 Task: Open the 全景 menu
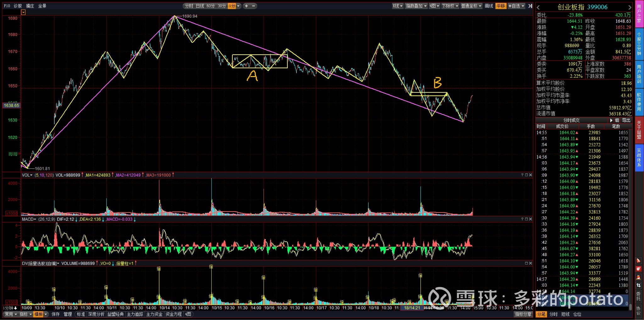coord(42,6)
